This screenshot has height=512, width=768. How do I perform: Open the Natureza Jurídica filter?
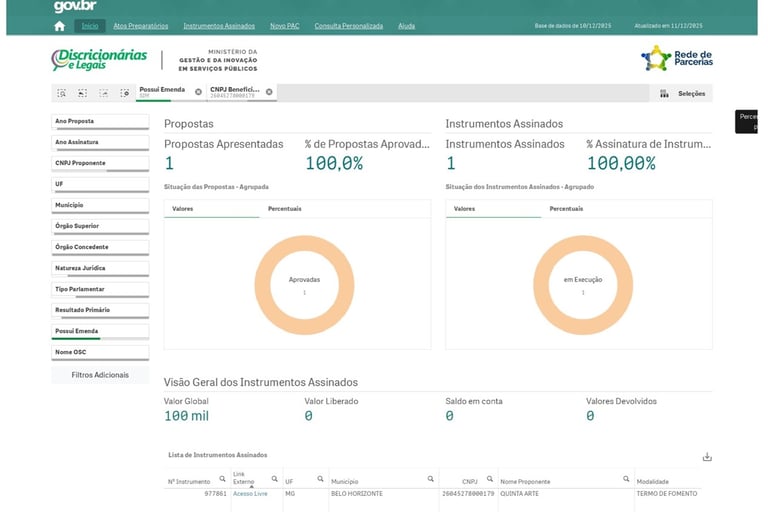pyautogui.click(x=100, y=269)
